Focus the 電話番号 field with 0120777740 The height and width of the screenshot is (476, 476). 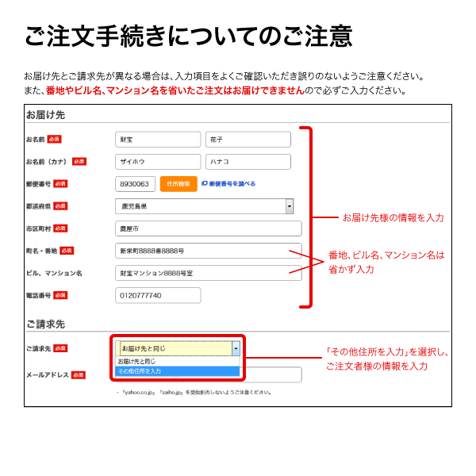coord(158,295)
